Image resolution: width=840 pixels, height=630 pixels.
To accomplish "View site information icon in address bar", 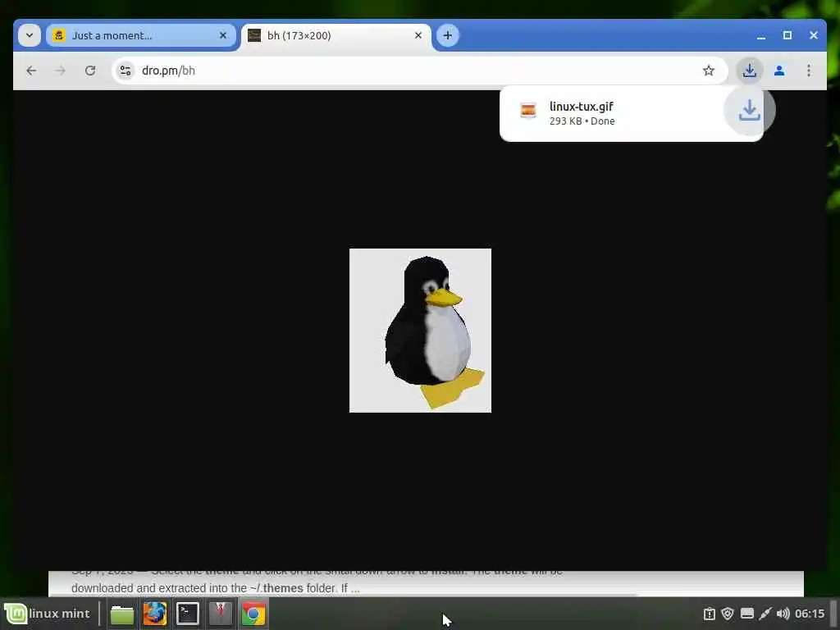I will [126, 71].
